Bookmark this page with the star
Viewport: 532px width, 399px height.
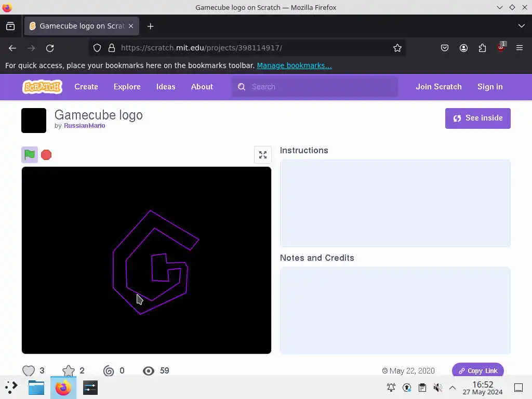point(397,48)
